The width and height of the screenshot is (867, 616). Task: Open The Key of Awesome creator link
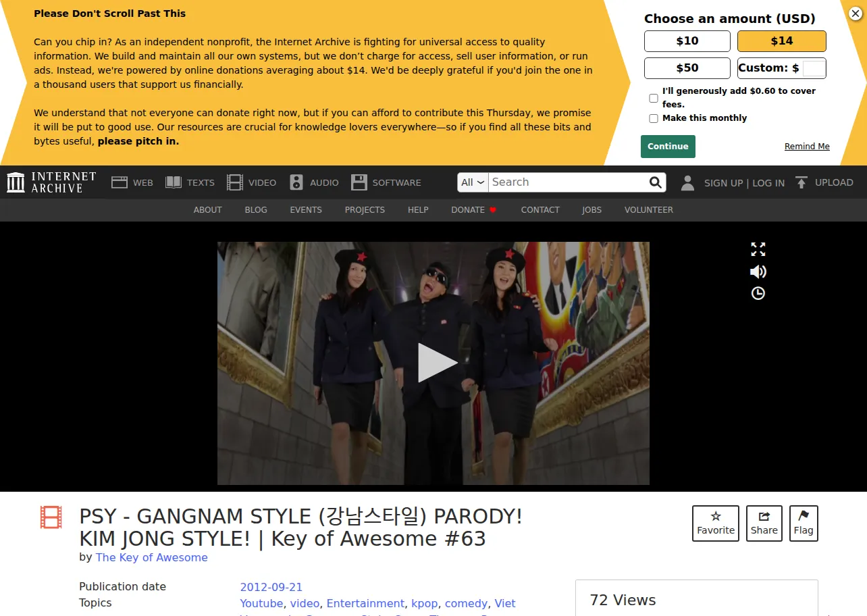tap(152, 557)
